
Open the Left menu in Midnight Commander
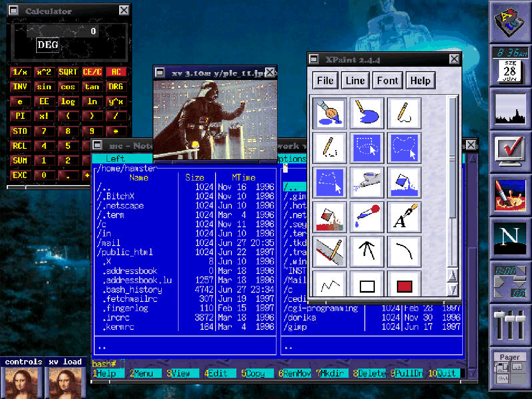click(x=115, y=158)
